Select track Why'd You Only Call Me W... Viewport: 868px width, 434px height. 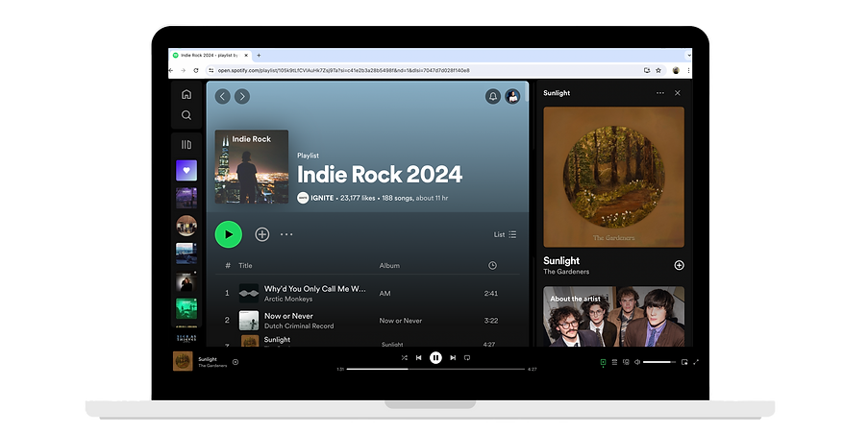(315, 289)
